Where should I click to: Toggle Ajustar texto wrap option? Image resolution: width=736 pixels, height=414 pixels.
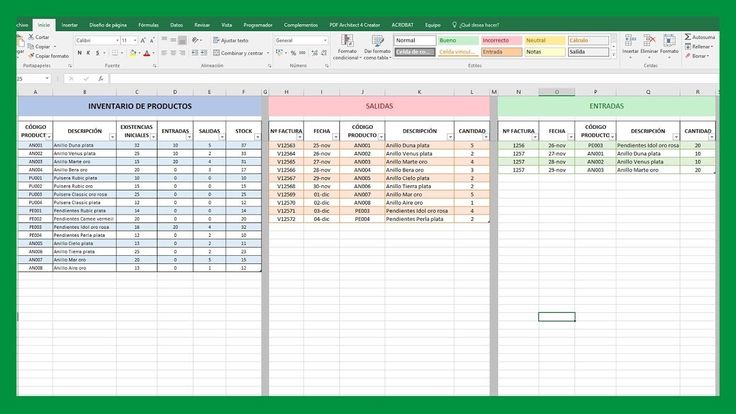(233, 40)
